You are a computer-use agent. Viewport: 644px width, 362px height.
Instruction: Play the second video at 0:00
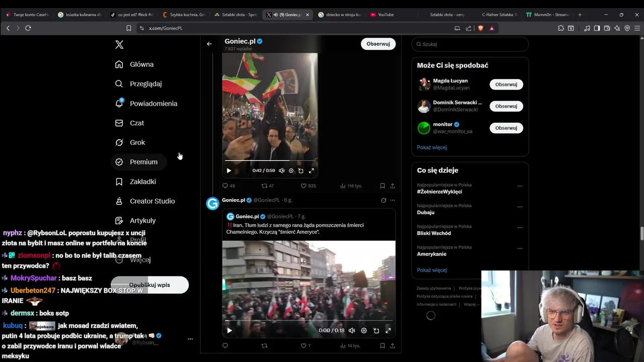point(229,331)
